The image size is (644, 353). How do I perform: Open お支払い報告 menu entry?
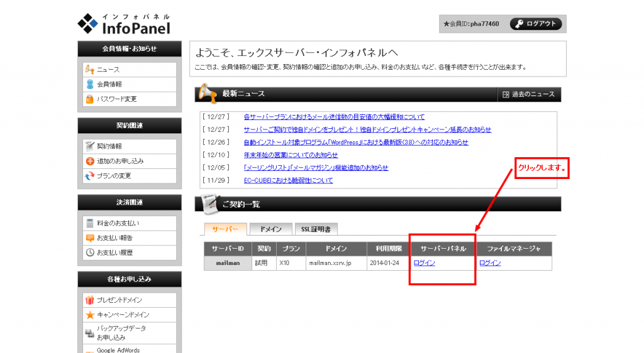[130, 238]
